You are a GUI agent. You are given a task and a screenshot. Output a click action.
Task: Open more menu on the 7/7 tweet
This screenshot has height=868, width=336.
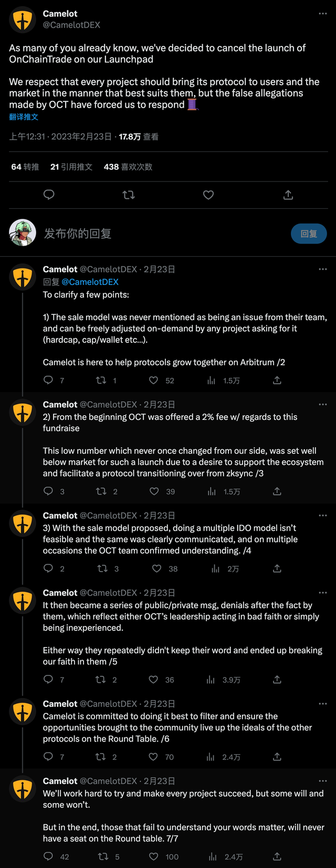322,781
